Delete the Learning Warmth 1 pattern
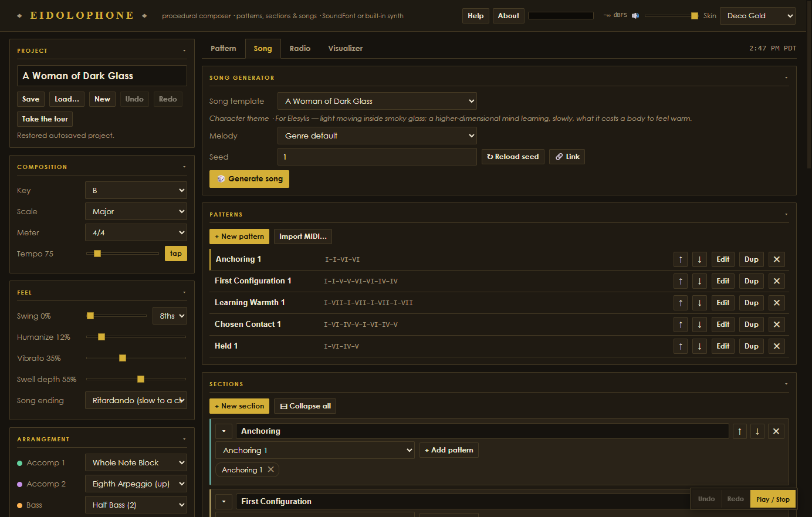The width and height of the screenshot is (812, 517). pos(777,303)
